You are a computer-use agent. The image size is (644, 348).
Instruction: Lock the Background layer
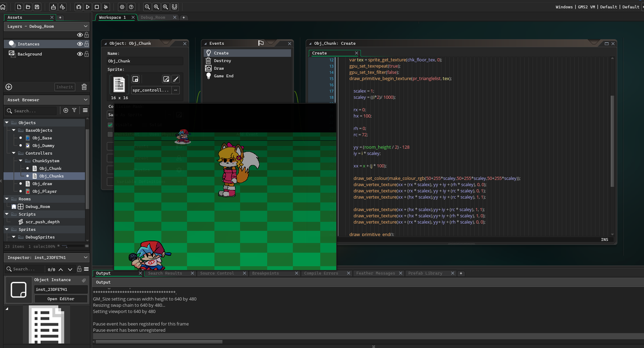(86, 54)
